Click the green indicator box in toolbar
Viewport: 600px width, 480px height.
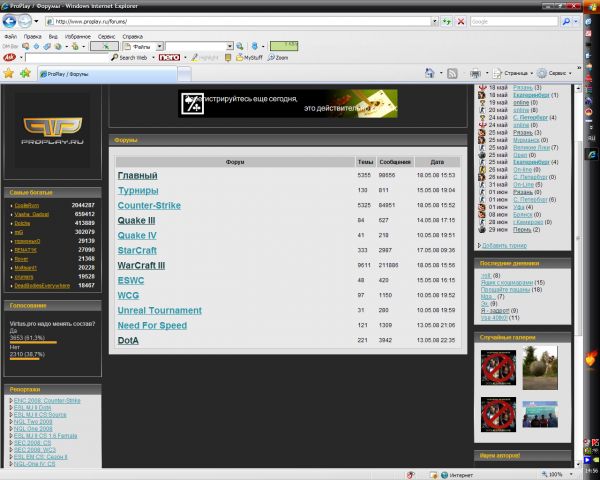284,46
